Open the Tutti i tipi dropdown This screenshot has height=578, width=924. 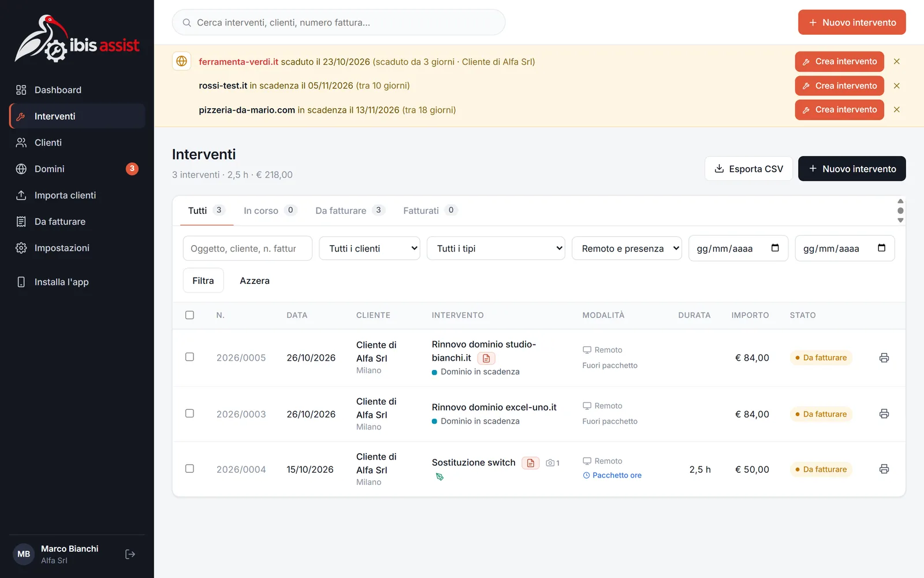[496, 249]
